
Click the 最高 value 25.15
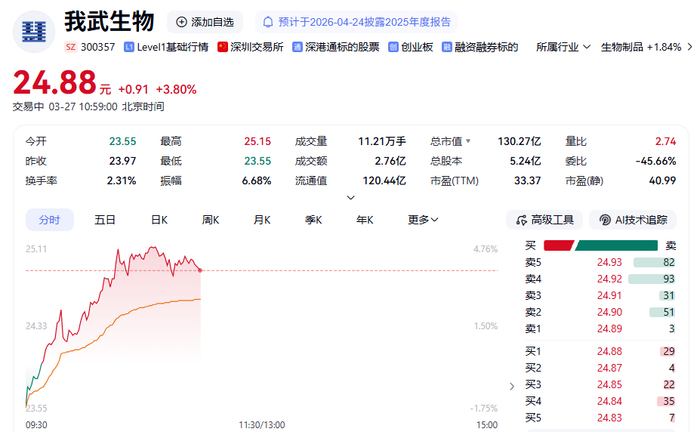click(258, 141)
